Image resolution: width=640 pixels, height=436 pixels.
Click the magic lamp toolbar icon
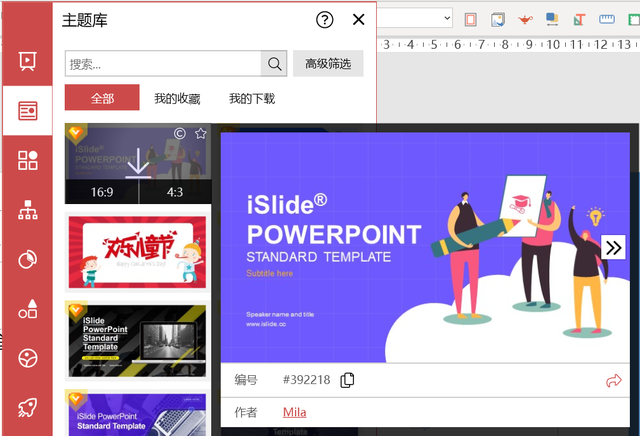(525, 19)
